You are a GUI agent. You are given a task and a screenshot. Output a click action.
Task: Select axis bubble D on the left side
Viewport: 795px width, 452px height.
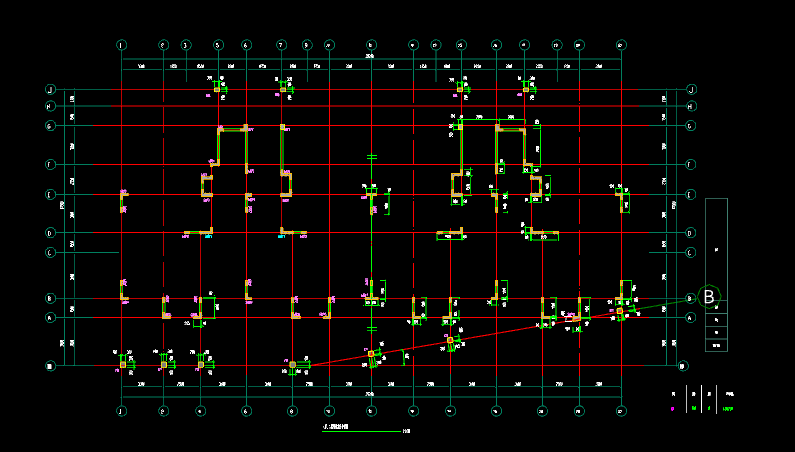[50, 233]
